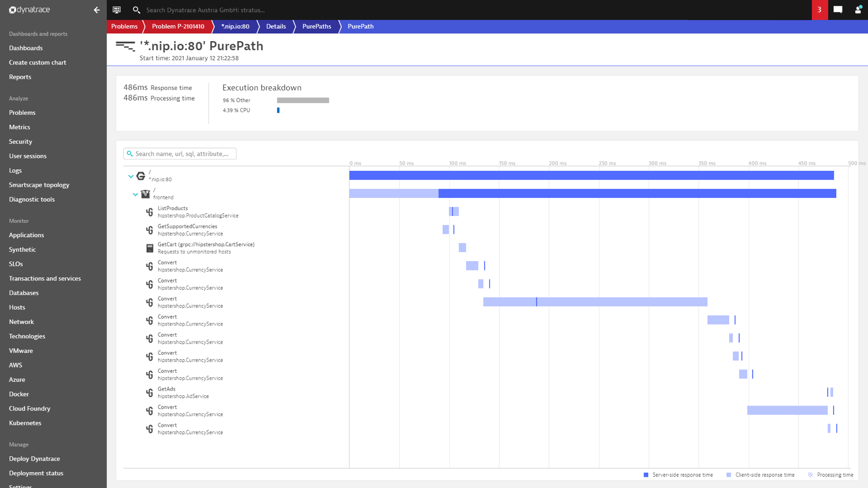The image size is (868, 488).
Task: Click the Processing time legend swatch
Action: pos(810,475)
